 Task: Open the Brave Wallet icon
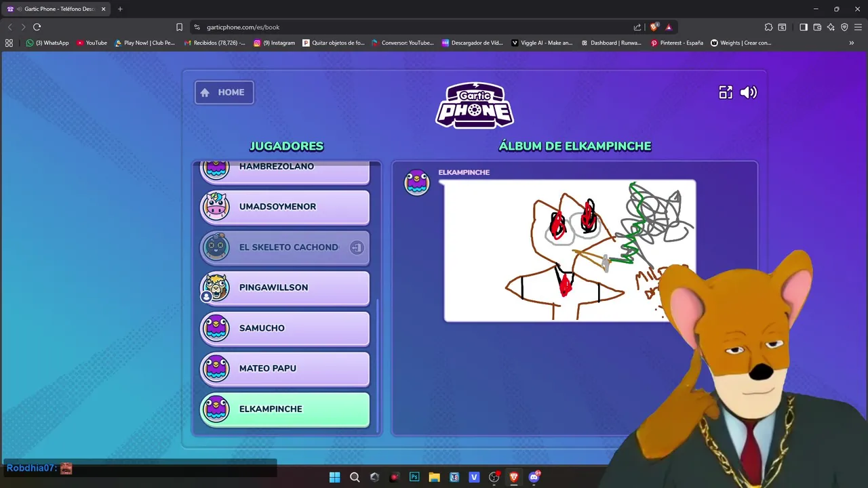tap(817, 27)
